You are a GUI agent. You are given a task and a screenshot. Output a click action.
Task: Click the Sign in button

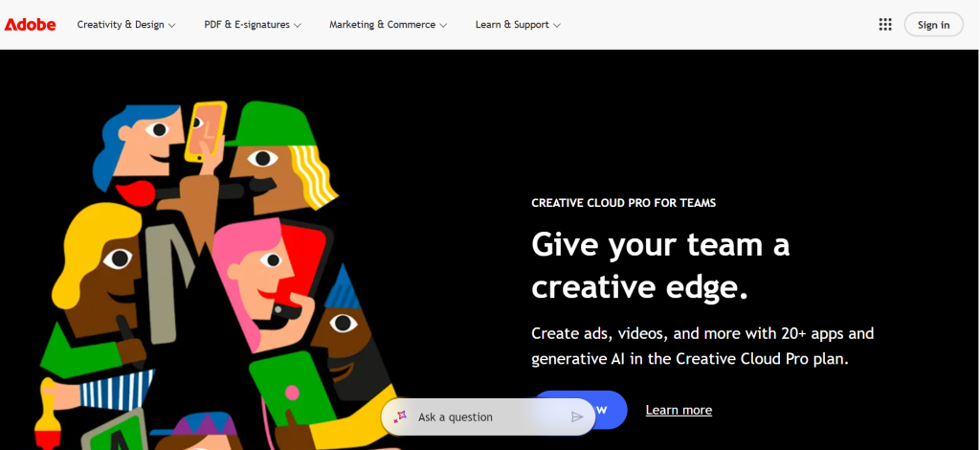[x=933, y=25]
